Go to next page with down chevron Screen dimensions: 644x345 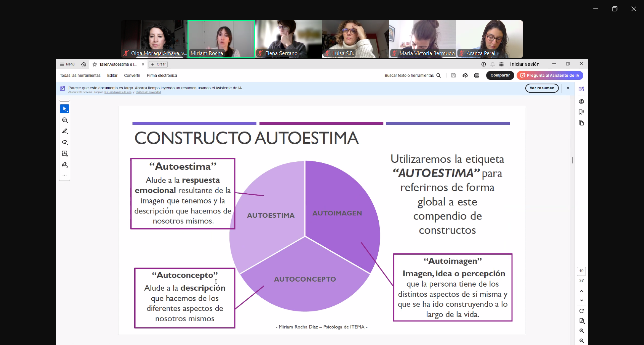click(x=581, y=300)
